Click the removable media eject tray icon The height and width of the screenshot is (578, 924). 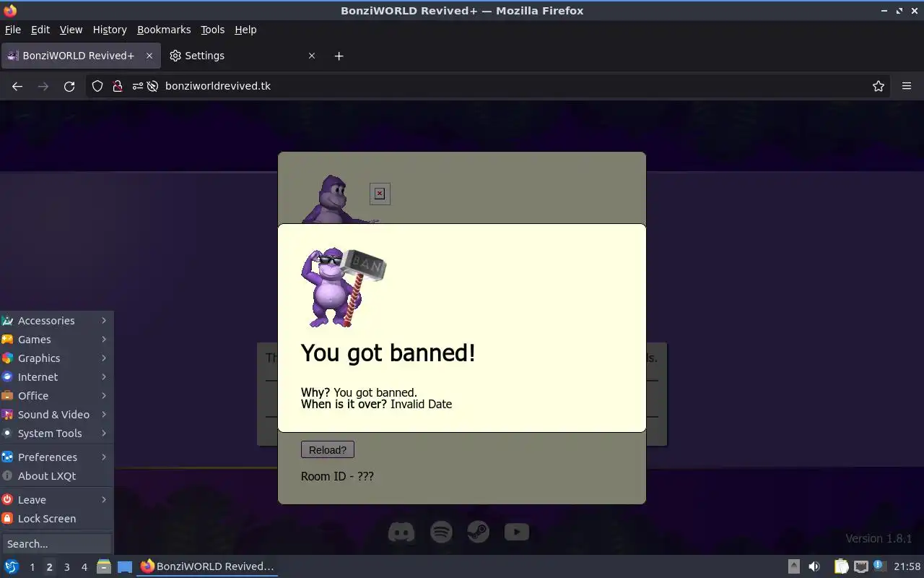793,566
